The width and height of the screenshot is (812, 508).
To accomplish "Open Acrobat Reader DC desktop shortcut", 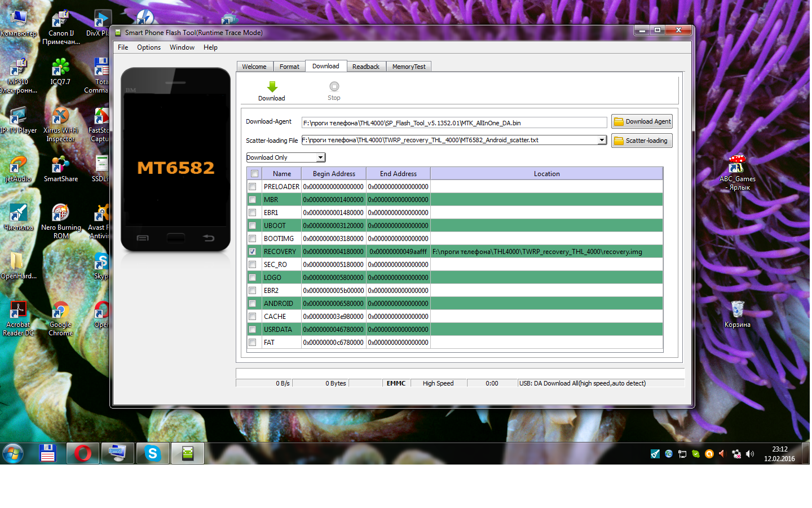I will (18, 311).
